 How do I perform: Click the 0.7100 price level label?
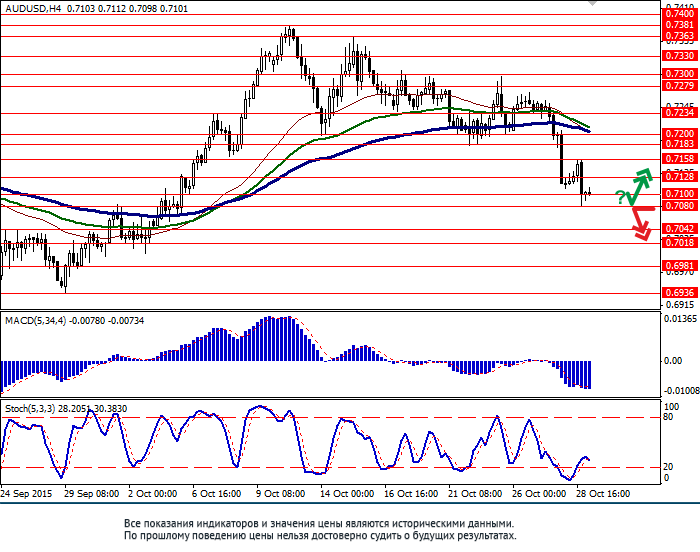pyautogui.click(x=679, y=194)
